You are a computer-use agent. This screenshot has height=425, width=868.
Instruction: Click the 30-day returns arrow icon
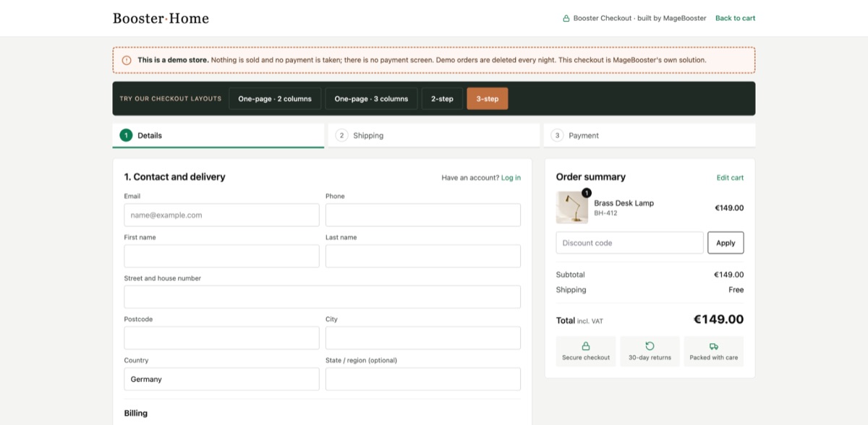(x=650, y=346)
